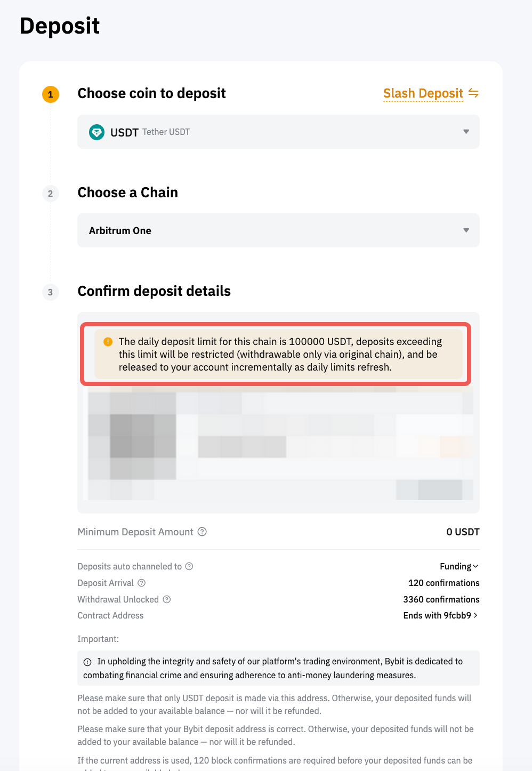Click the info icon in Important notice
The height and width of the screenshot is (771, 532).
tap(87, 662)
